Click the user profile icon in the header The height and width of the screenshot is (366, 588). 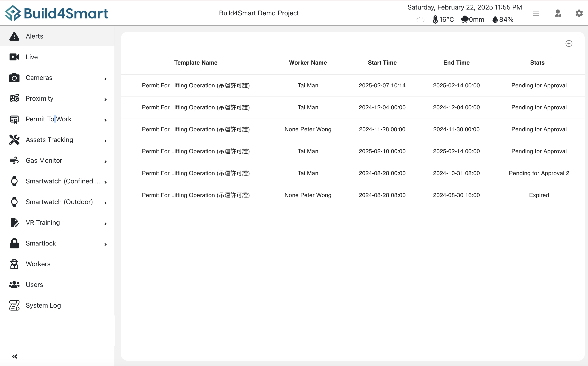click(558, 13)
